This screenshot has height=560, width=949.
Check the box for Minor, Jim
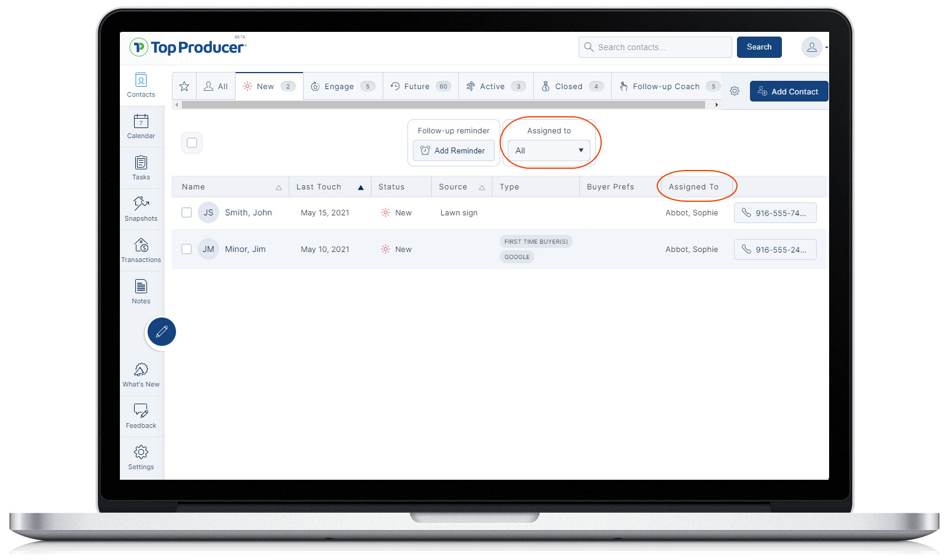point(187,249)
